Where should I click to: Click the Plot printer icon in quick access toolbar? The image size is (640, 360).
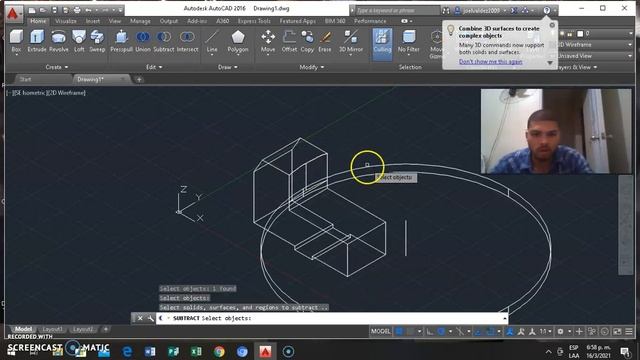tap(77, 10)
